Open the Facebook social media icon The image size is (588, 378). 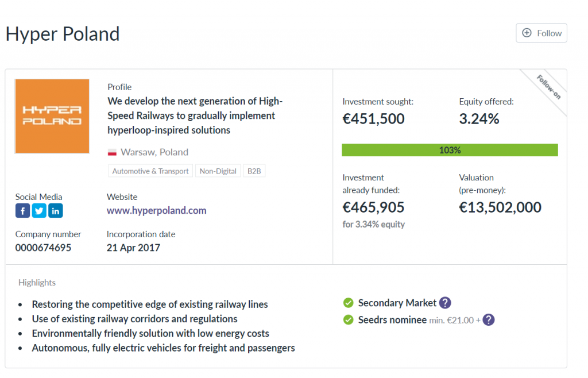click(22, 211)
